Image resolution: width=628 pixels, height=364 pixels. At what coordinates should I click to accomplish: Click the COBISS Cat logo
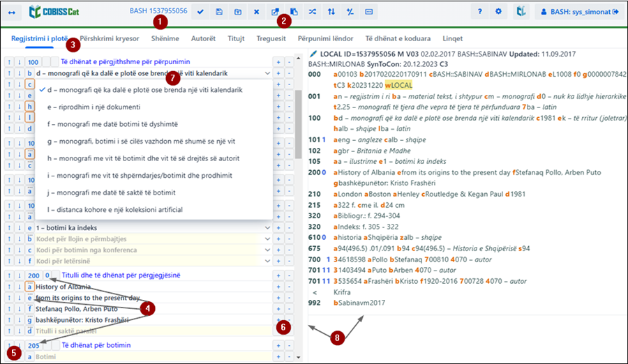coord(54,12)
